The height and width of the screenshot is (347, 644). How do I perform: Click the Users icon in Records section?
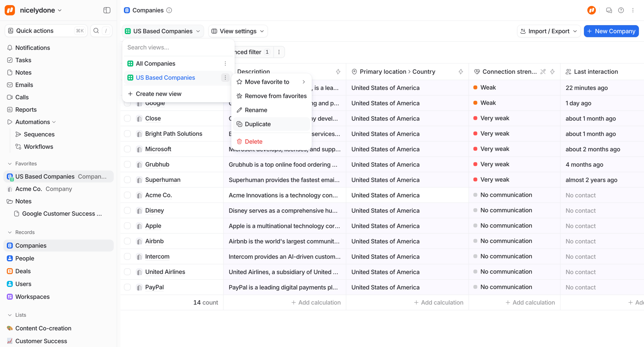10,284
